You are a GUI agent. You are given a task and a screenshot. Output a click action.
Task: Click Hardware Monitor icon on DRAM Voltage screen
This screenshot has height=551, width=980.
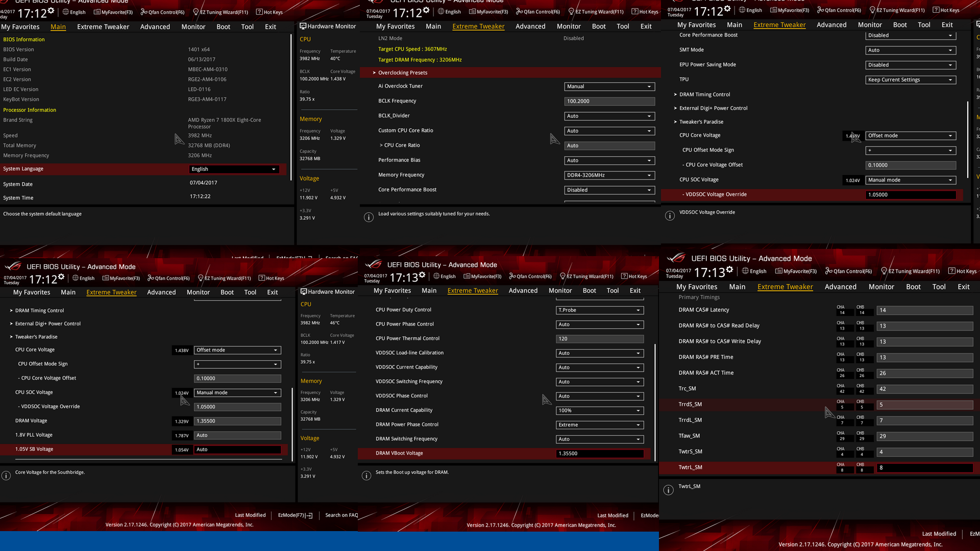(x=304, y=291)
